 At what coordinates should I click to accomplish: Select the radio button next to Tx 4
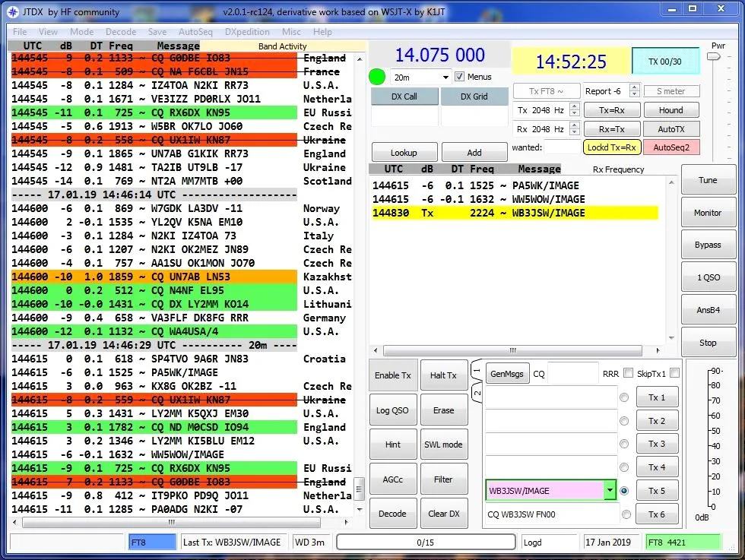[624, 467]
